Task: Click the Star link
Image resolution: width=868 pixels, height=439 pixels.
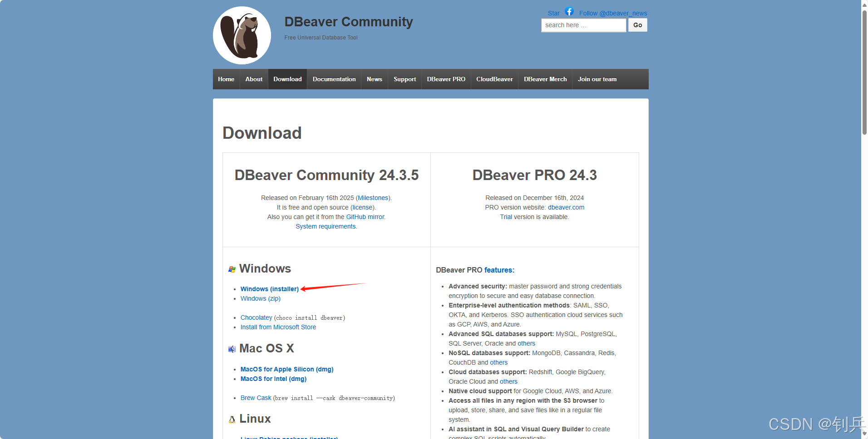Action: click(553, 13)
